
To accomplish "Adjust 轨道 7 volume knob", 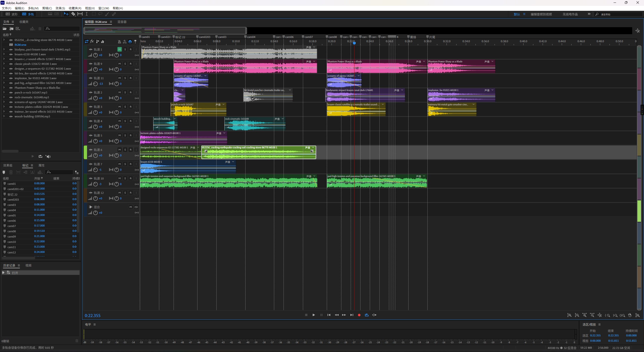I will 96,170.
